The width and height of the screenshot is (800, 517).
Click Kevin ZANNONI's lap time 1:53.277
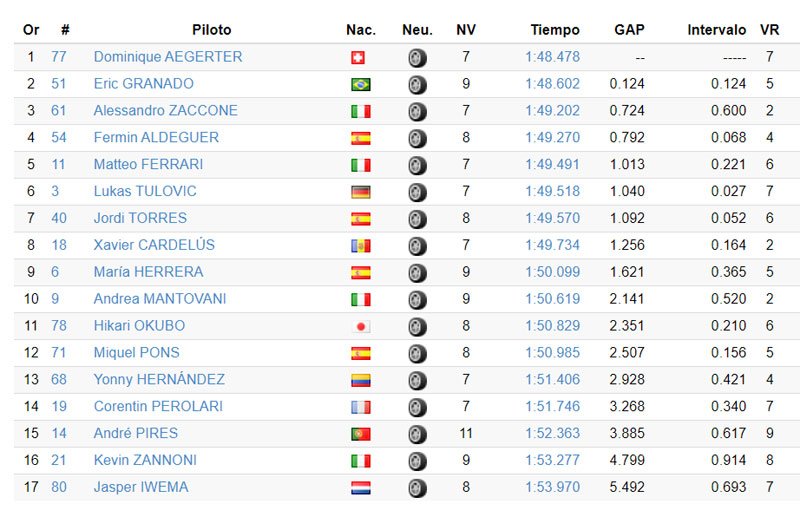pos(552,460)
